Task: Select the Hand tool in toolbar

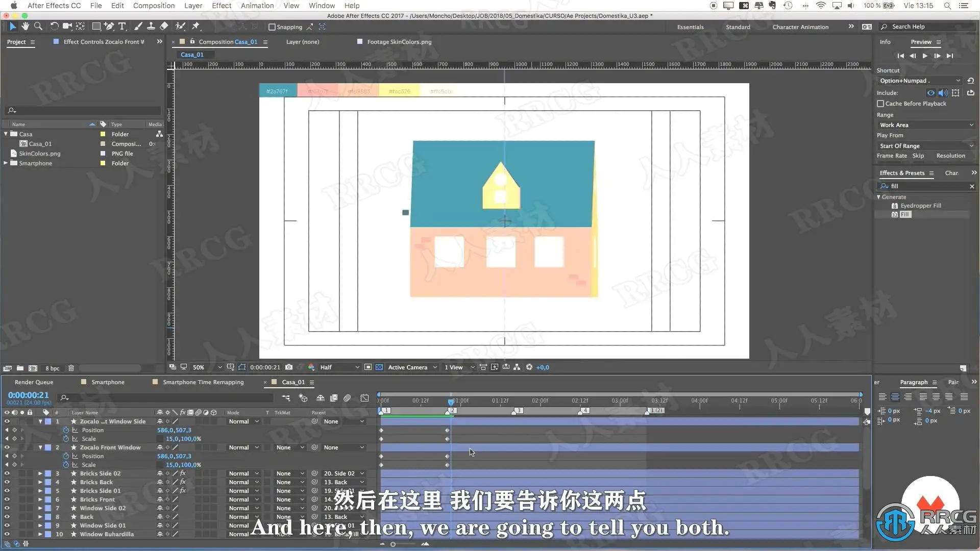Action: (25, 26)
